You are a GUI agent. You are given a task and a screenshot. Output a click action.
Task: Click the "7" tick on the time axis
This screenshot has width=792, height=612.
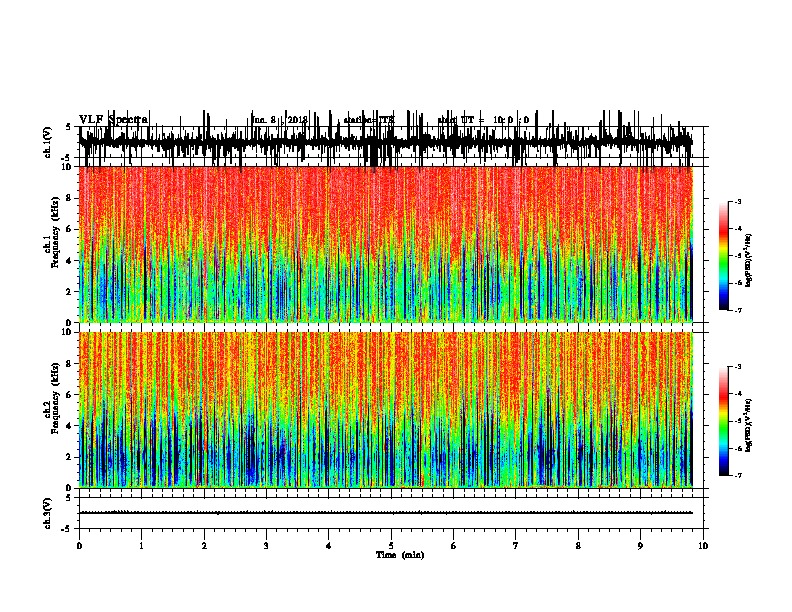[516, 546]
